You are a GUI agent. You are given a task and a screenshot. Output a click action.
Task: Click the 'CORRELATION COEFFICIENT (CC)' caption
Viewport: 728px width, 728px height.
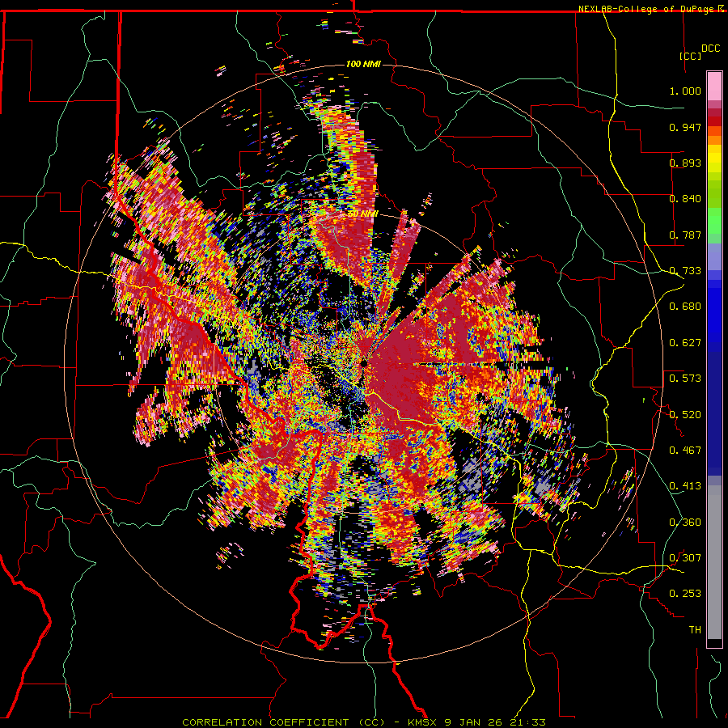[283, 722]
